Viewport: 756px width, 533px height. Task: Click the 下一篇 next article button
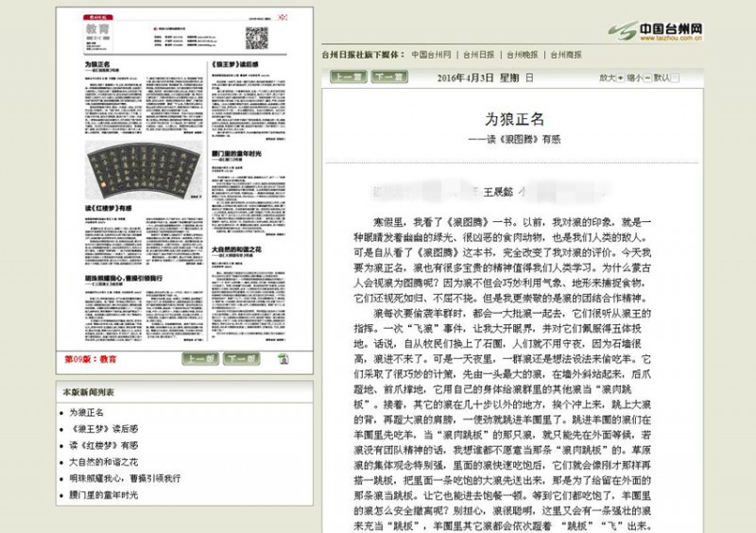(389, 77)
